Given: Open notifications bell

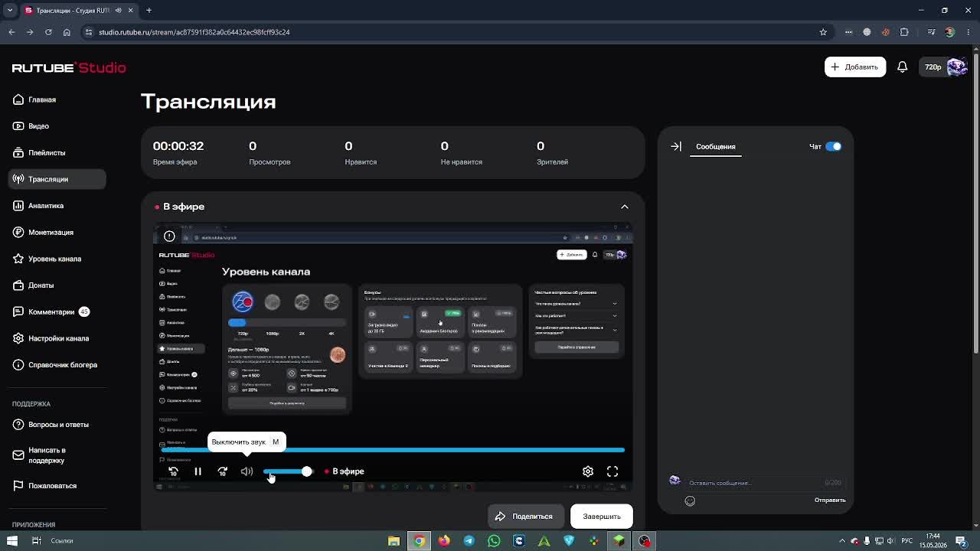Looking at the screenshot, I should point(902,67).
